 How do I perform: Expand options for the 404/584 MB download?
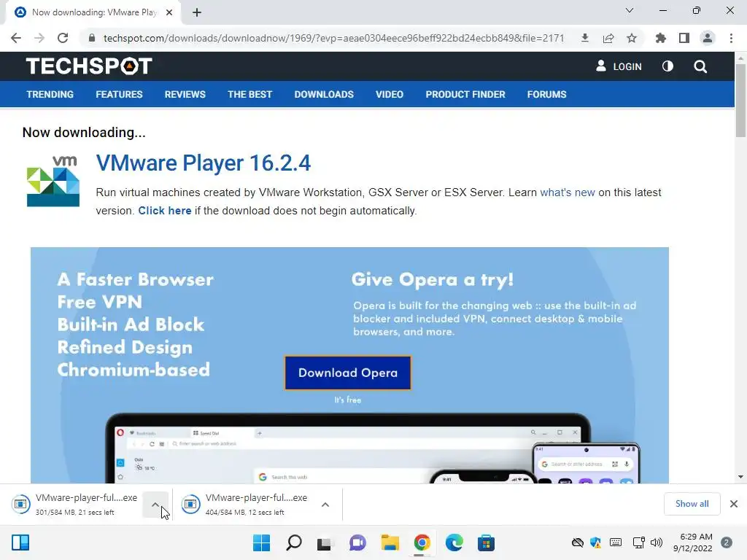click(325, 505)
